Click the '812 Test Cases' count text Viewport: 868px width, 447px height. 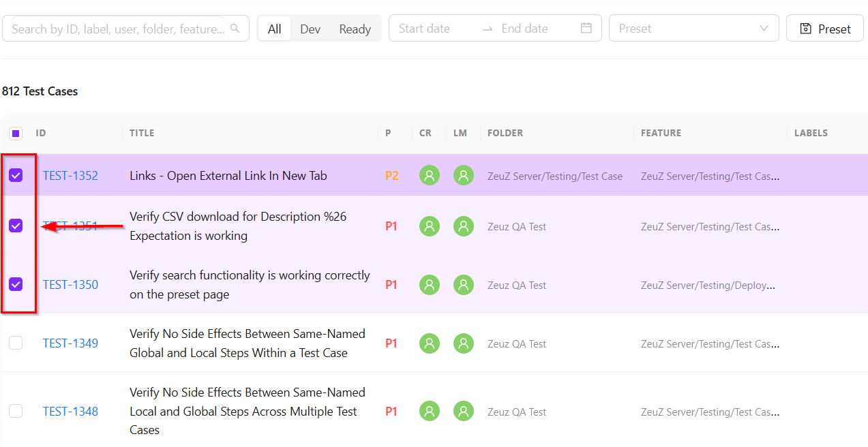point(40,91)
